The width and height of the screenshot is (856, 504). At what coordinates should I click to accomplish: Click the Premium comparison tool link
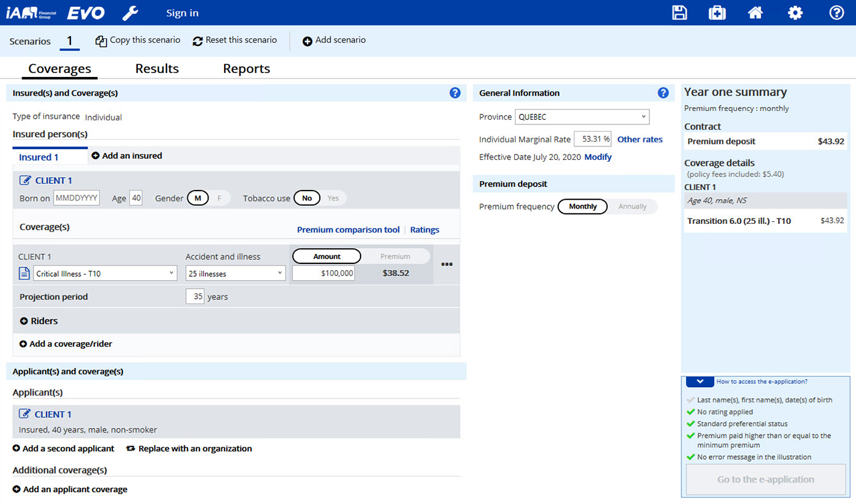(348, 230)
